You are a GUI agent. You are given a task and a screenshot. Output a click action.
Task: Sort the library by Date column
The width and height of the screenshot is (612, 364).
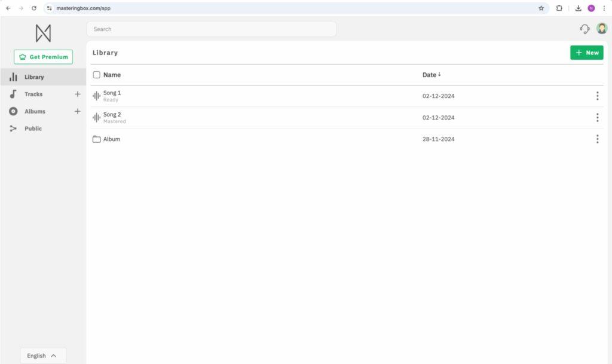point(431,75)
